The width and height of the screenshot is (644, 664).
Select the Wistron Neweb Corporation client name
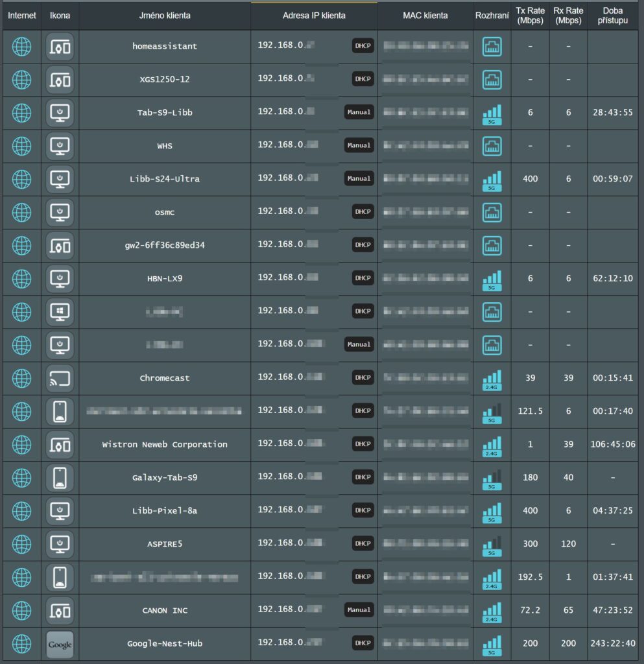pyautogui.click(x=165, y=444)
